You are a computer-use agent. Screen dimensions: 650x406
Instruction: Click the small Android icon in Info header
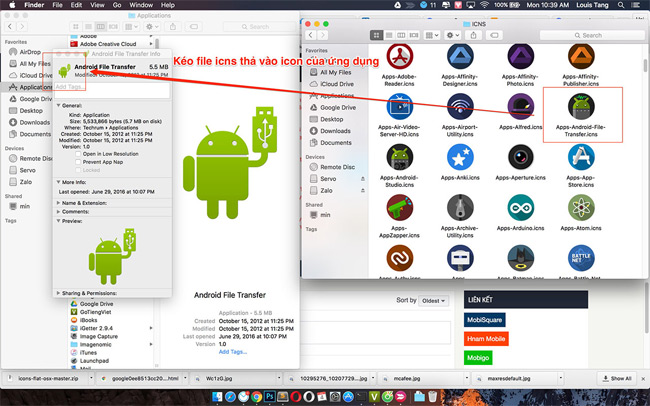[68, 70]
